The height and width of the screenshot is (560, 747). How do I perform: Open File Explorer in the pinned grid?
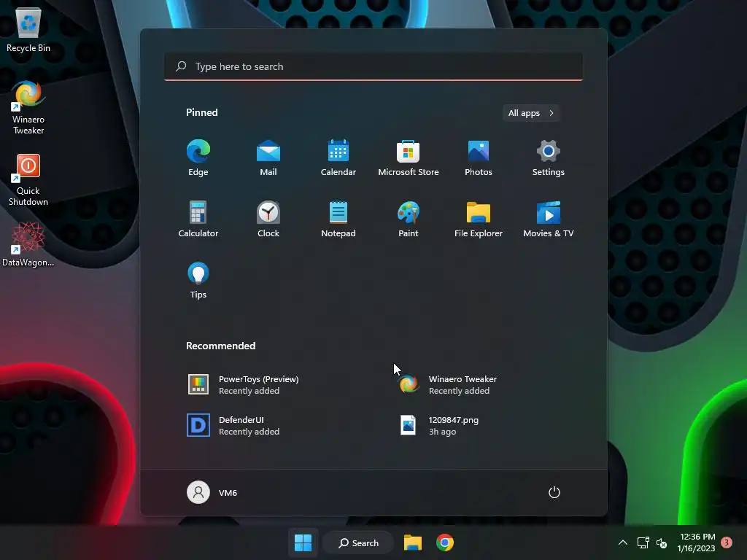[479, 219]
